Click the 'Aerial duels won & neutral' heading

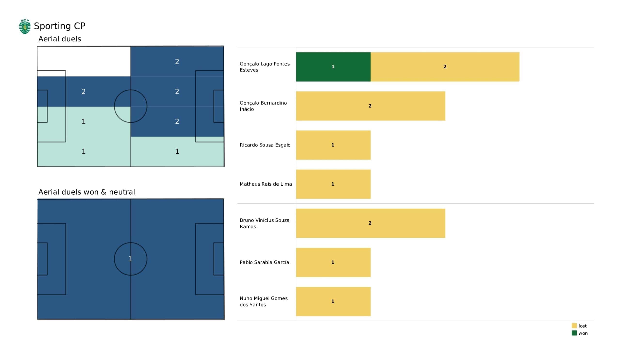tap(87, 192)
